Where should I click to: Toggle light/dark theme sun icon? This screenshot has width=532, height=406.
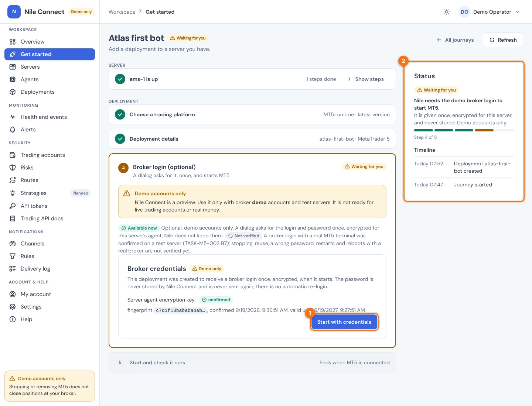tap(447, 12)
